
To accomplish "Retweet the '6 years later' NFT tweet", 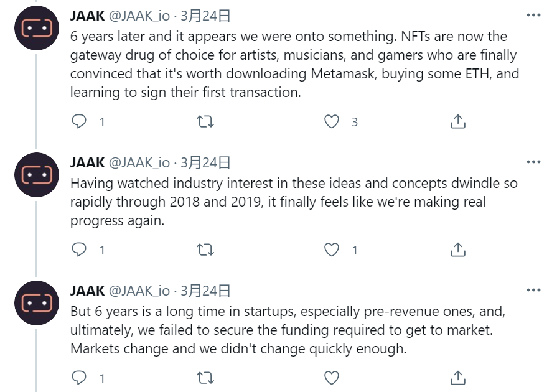I will (x=205, y=121).
